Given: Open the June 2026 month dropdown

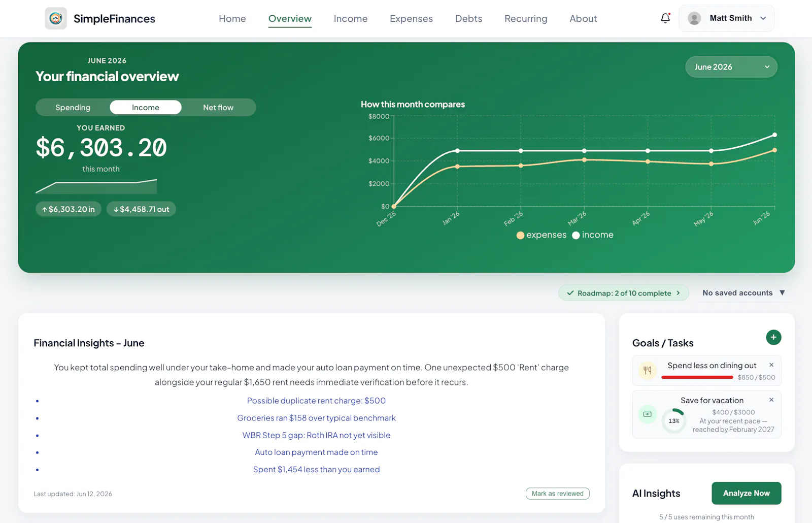Looking at the screenshot, I should [731, 67].
